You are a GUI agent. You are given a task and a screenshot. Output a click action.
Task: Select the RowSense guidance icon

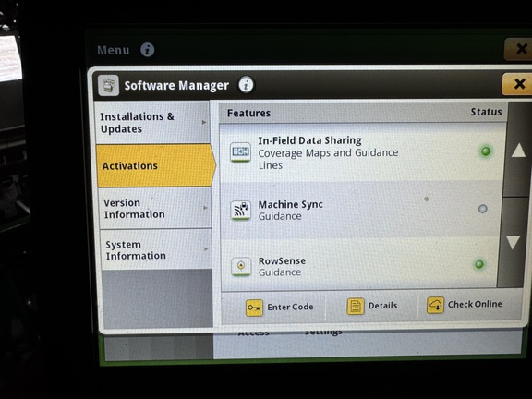241,266
